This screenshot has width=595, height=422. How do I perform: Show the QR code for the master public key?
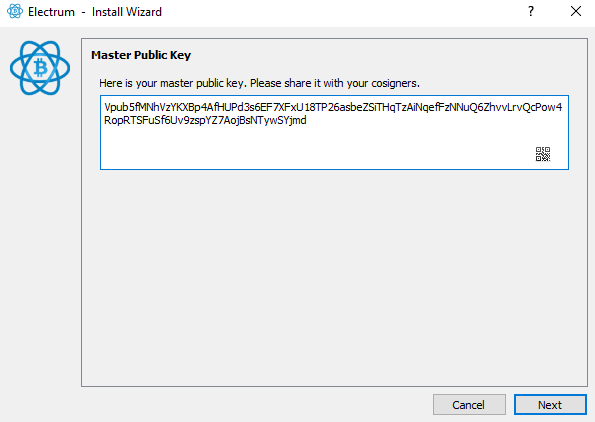click(543, 154)
